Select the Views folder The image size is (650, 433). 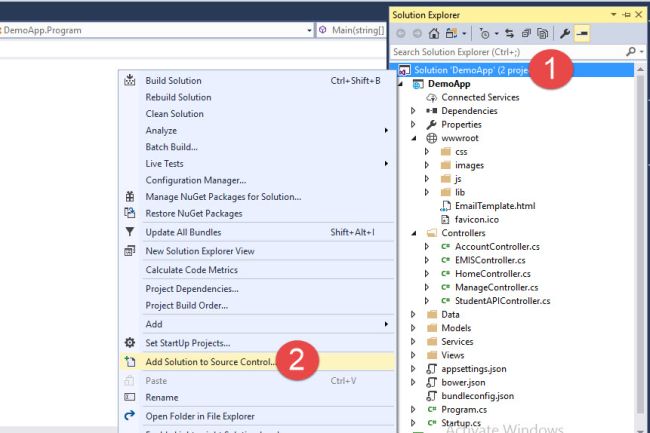[x=452, y=356]
